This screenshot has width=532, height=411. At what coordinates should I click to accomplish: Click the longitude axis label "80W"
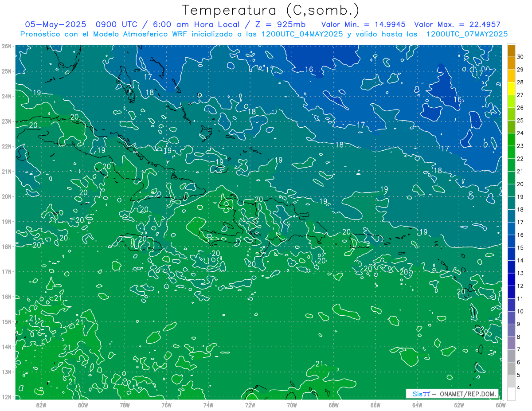tap(83, 405)
